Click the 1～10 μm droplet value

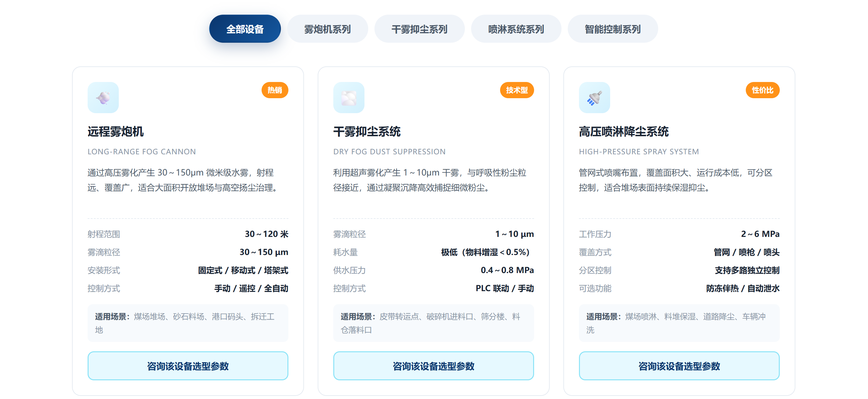(514, 234)
